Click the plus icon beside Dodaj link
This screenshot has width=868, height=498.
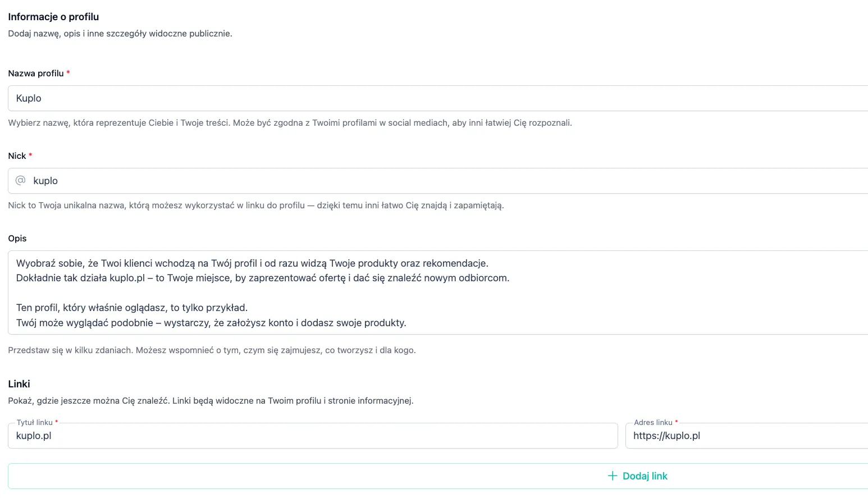(613, 476)
